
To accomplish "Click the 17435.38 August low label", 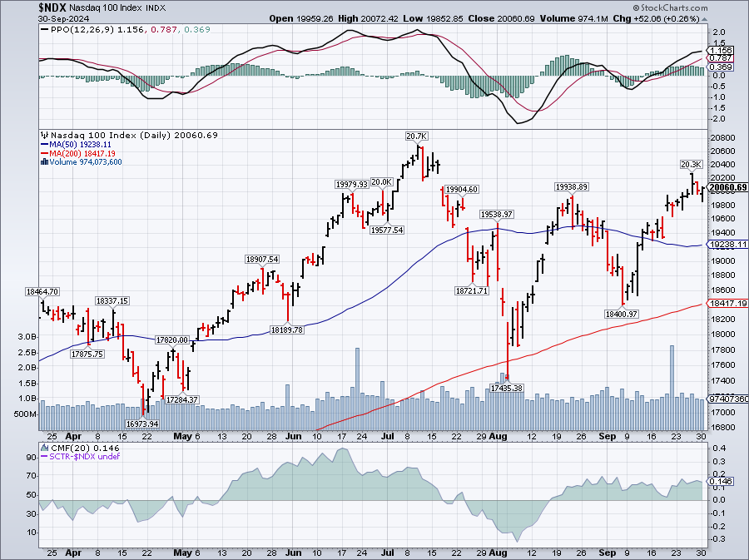I will click(x=506, y=388).
